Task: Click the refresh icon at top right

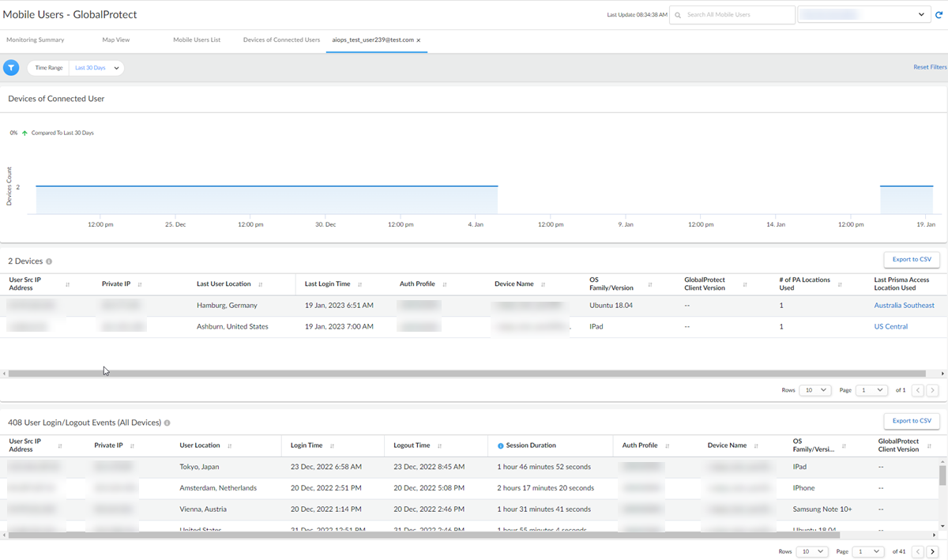Action: click(x=939, y=15)
